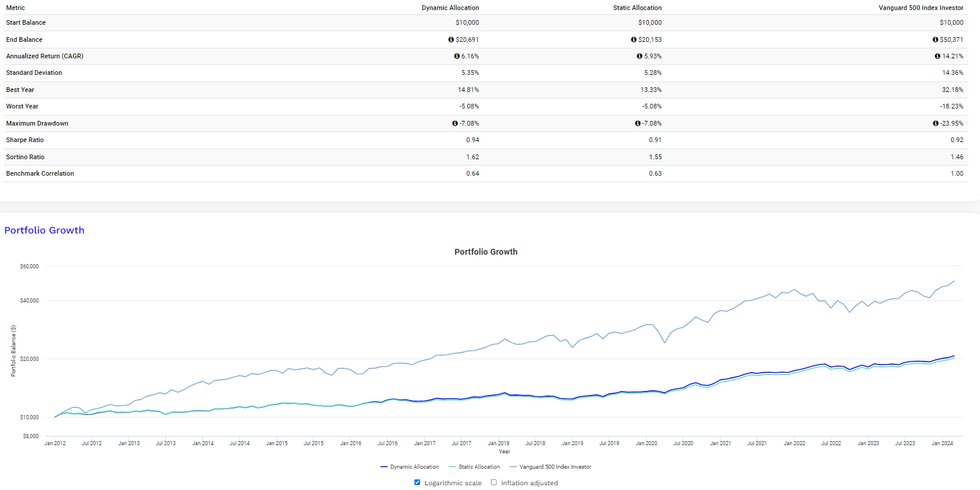
Task: Click info icon beside Dynamic Allocation end balance $20,691
Action: 451,40
